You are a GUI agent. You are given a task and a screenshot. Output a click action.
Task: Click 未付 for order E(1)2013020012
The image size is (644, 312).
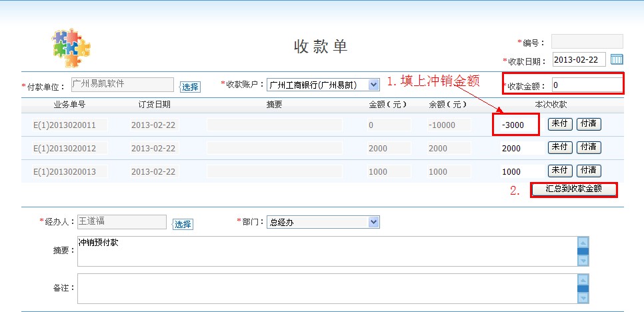pyautogui.click(x=560, y=147)
